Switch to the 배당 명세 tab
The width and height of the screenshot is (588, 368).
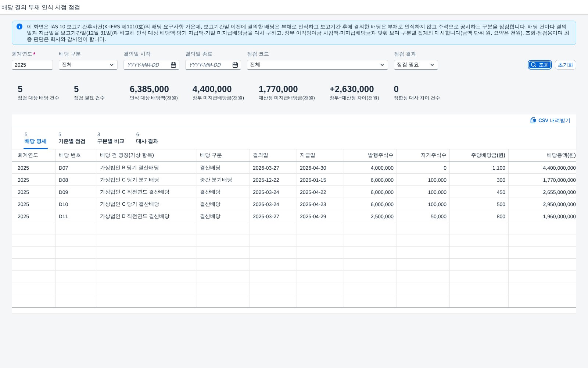(x=36, y=138)
